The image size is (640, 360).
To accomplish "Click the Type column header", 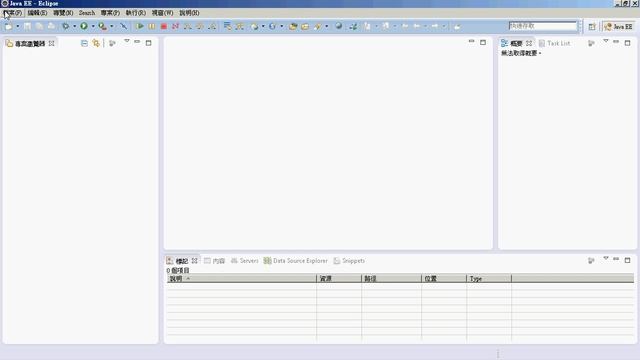I will click(489, 278).
